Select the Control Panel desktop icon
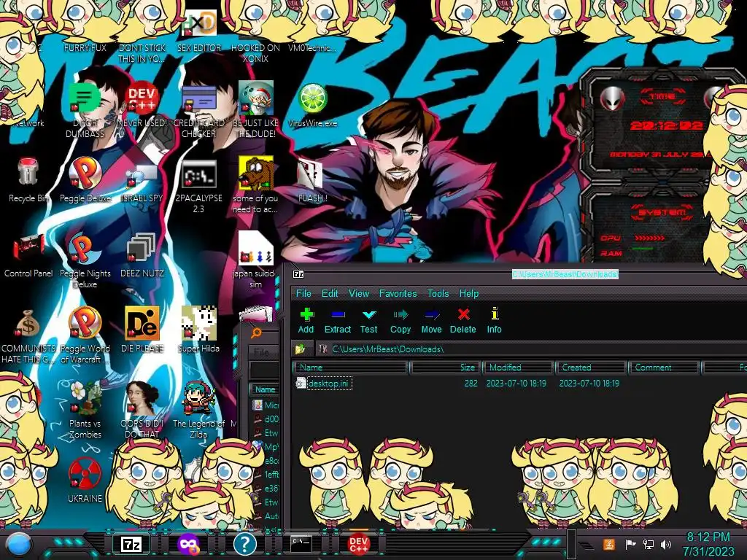 coord(28,256)
